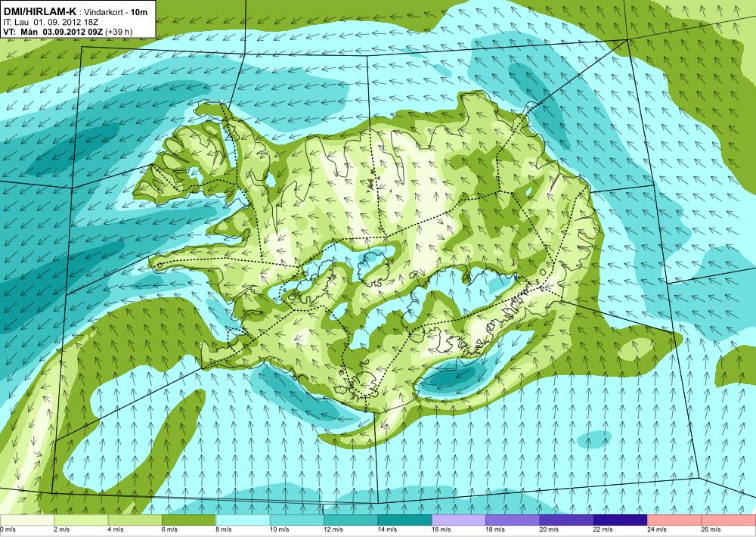Click the '14 m/s' legend label
Image resolution: width=756 pixels, height=537 pixels.
[386, 529]
